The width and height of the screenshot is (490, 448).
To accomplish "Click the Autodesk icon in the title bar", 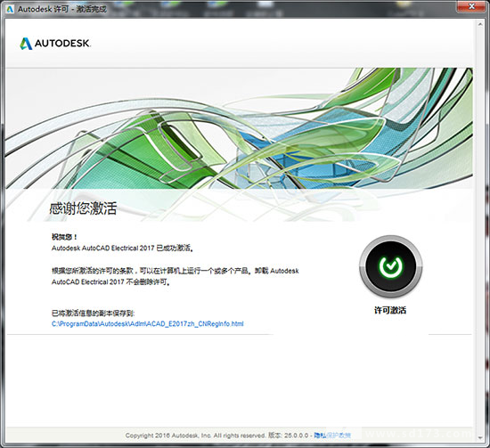I will click(10, 9).
